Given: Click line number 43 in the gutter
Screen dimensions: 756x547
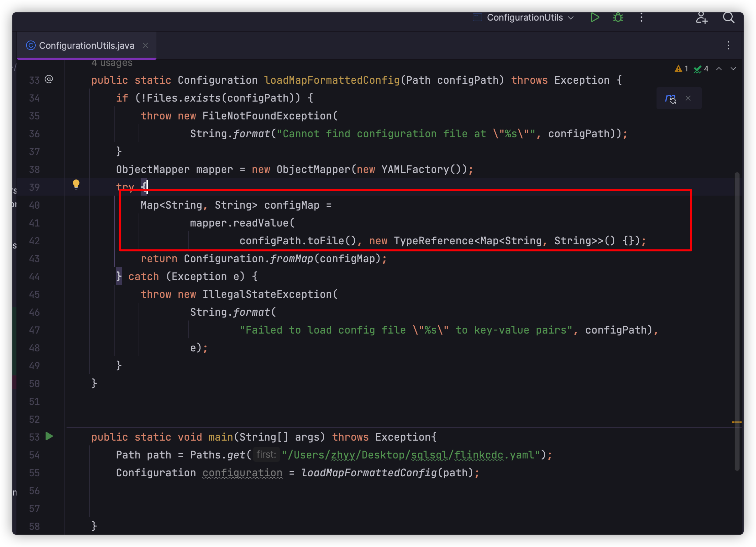Looking at the screenshot, I should pos(34,259).
